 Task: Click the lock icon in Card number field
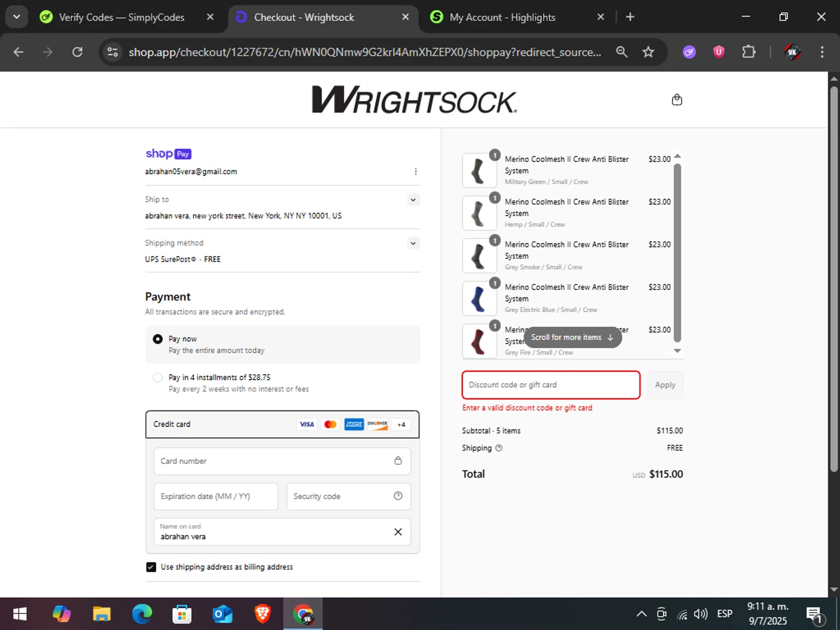(398, 460)
